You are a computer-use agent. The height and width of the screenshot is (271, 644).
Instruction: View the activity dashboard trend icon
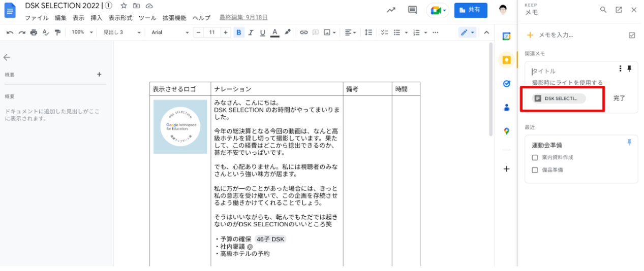391,10
